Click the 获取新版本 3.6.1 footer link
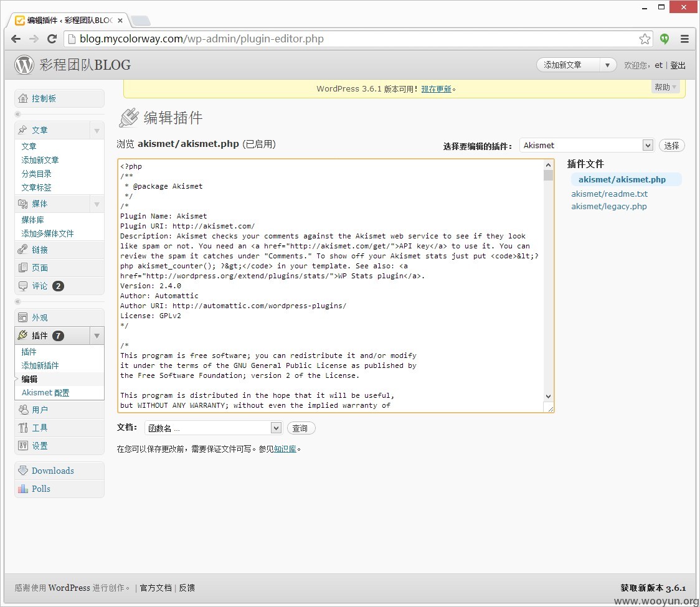Screen dimensions: 700x607 653,588
